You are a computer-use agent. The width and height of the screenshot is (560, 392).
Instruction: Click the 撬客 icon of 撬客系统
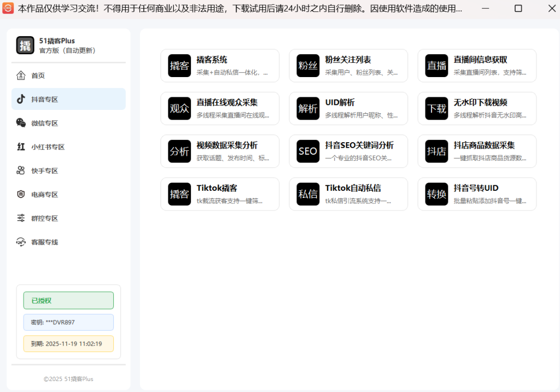[x=179, y=66]
